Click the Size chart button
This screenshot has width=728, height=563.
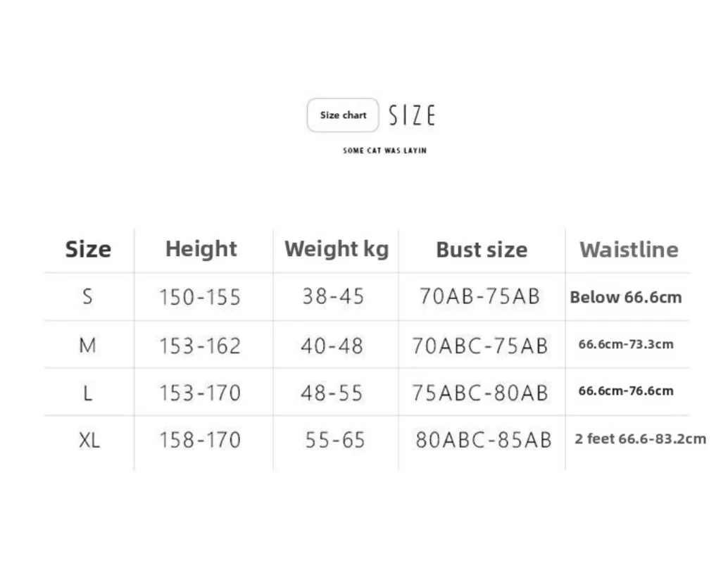point(343,115)
